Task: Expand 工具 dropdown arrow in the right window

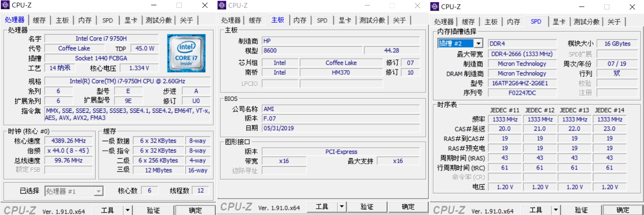Action: tap(555, 210)
